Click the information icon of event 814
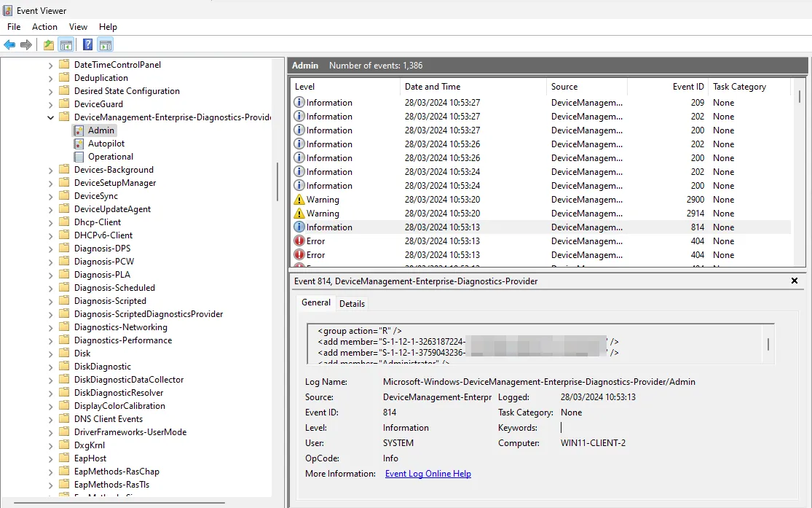812x508 pixels. point(299,227)
